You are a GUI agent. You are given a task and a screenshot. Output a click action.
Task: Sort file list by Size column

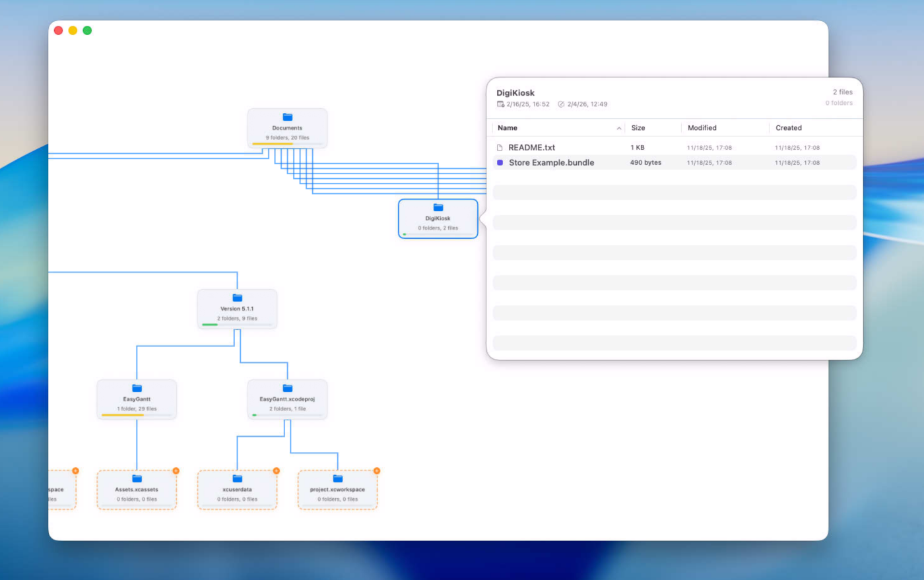coord(638,128)
